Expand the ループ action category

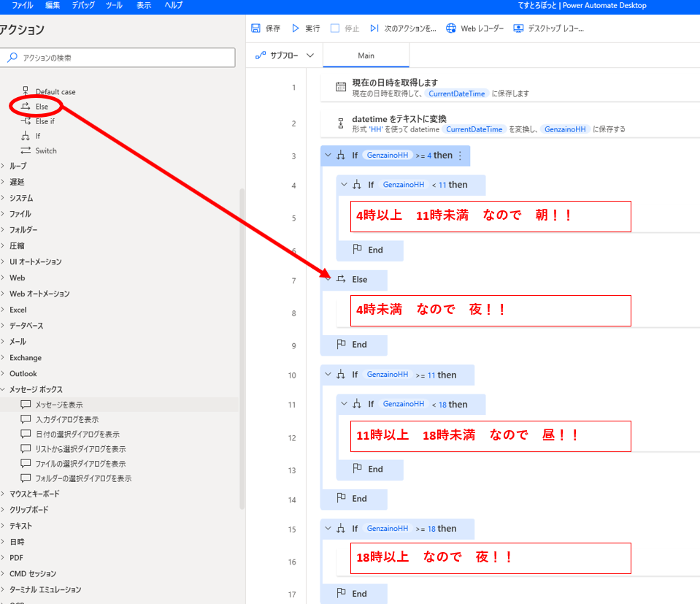(x=3, y=166)
